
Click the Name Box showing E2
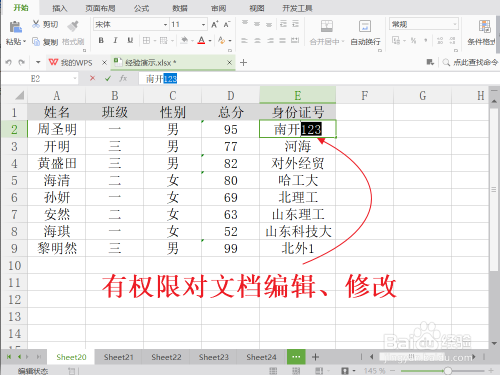40,79
